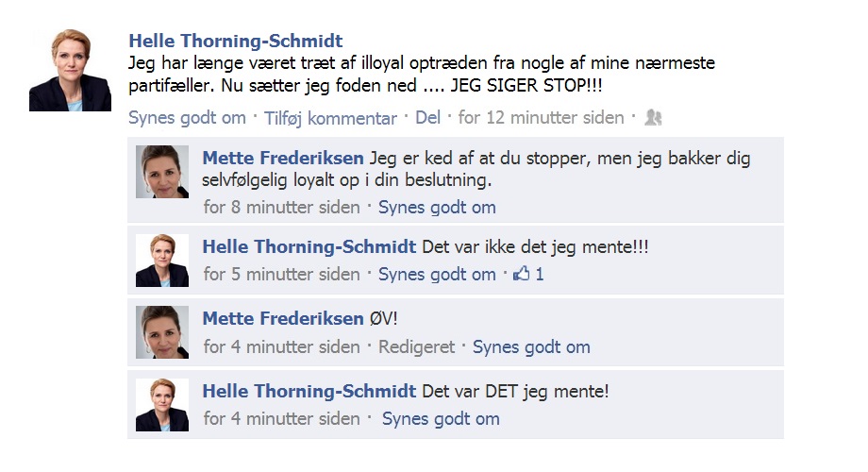This screenshot has height=472, width=868.
Task: Like the 'Det var ikke det' comment
Action: pyautogui.click(x=437, y=274)
